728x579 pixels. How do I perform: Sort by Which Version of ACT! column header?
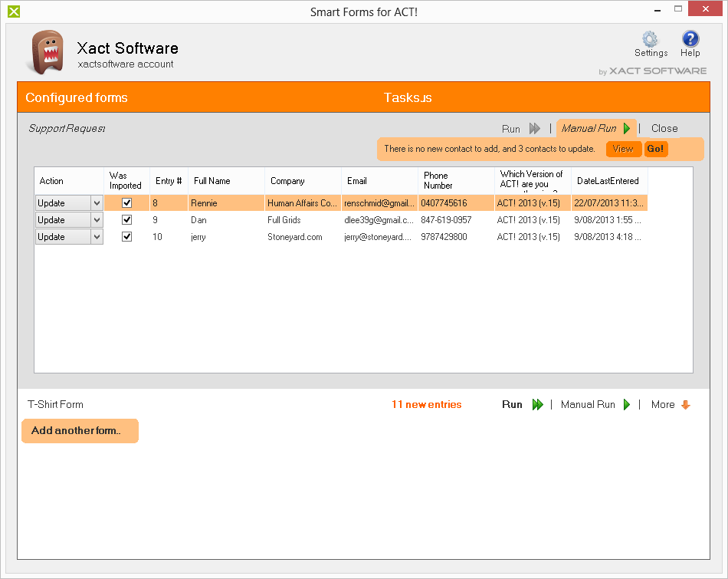(533, 181)
